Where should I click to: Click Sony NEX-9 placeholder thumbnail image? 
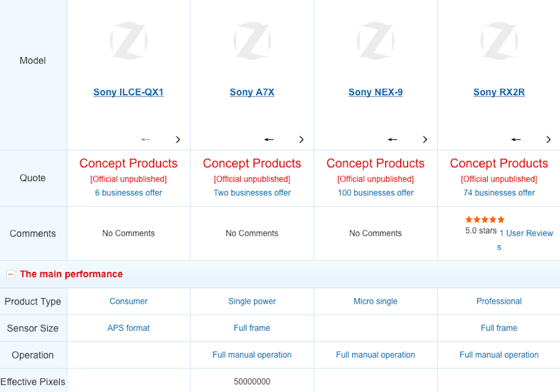[375, 41]
